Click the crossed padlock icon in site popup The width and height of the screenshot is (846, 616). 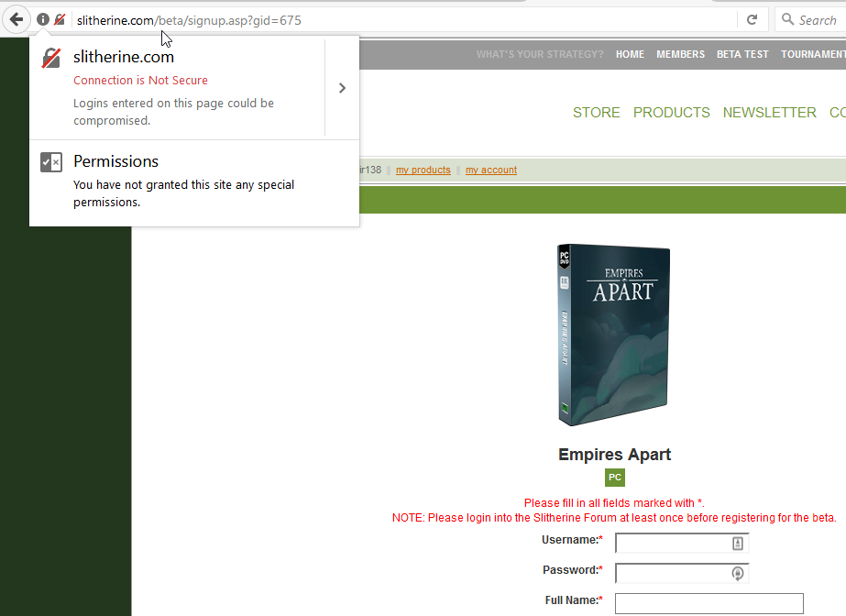click(51, 59)
